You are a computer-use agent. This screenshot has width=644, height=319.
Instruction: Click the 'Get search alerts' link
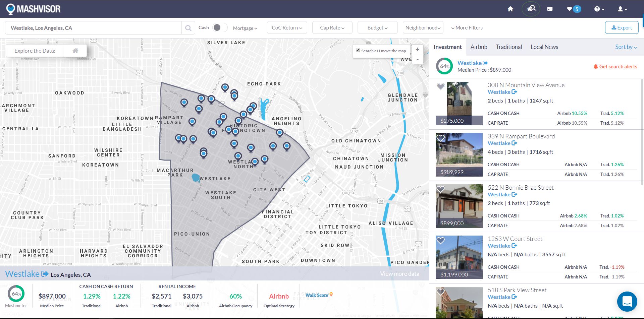tap(615, 67)
